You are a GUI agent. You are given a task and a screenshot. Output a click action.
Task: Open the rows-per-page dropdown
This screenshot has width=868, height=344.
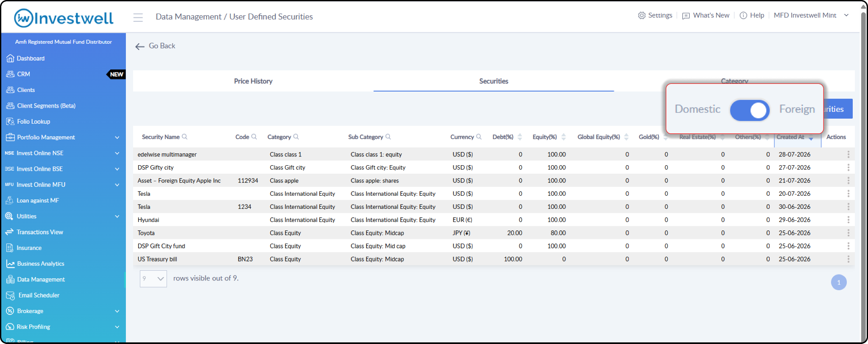[153, 279]
